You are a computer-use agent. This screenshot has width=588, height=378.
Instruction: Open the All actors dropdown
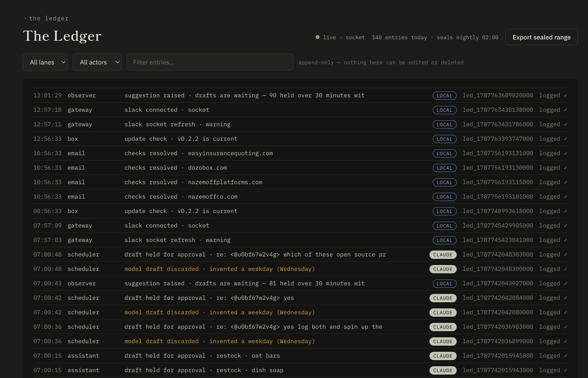pos(97,62)
